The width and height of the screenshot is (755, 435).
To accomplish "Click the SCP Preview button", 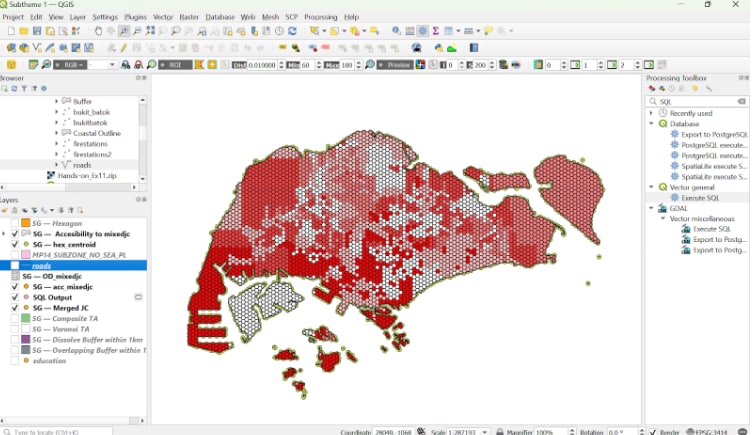I will (396, 65).
